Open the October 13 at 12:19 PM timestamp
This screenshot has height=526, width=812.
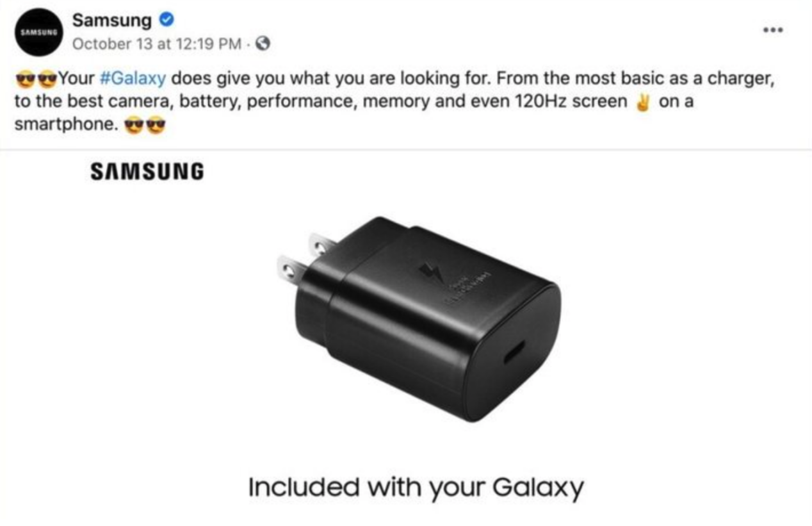coord(156,44)
